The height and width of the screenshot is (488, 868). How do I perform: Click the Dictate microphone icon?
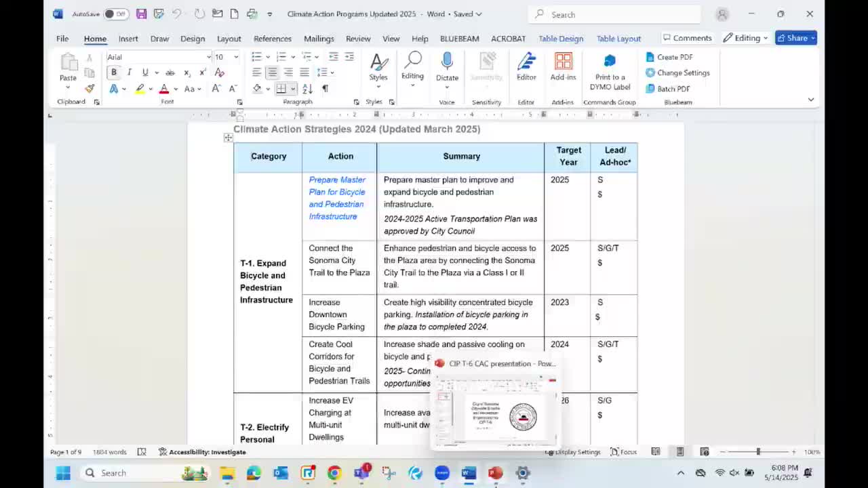point(447,62)
